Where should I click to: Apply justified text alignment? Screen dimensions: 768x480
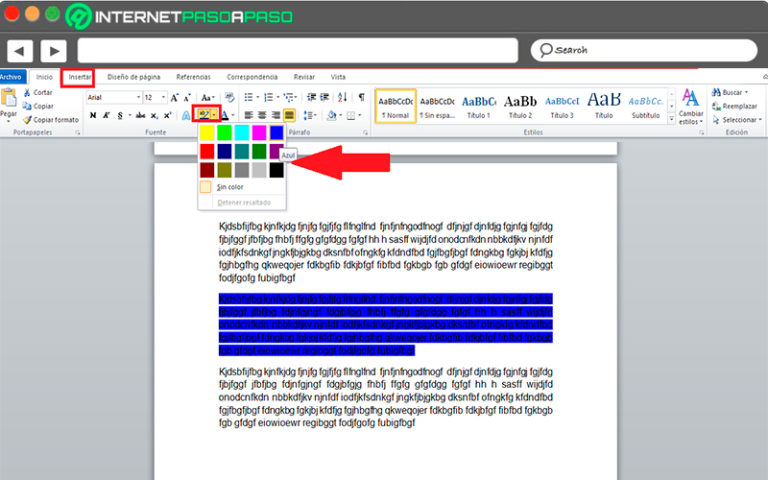(289, 115)
